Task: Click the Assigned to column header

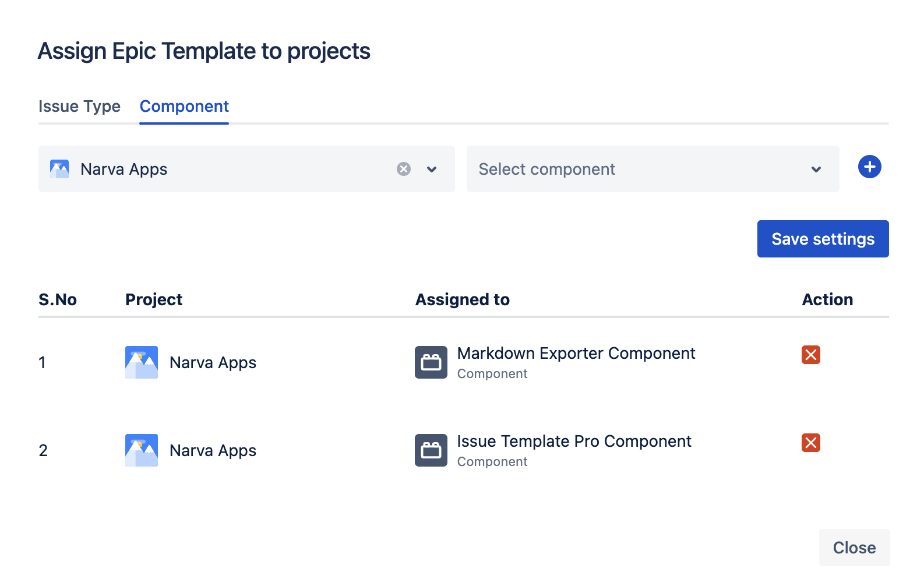Action: click(x=463, y=299)
